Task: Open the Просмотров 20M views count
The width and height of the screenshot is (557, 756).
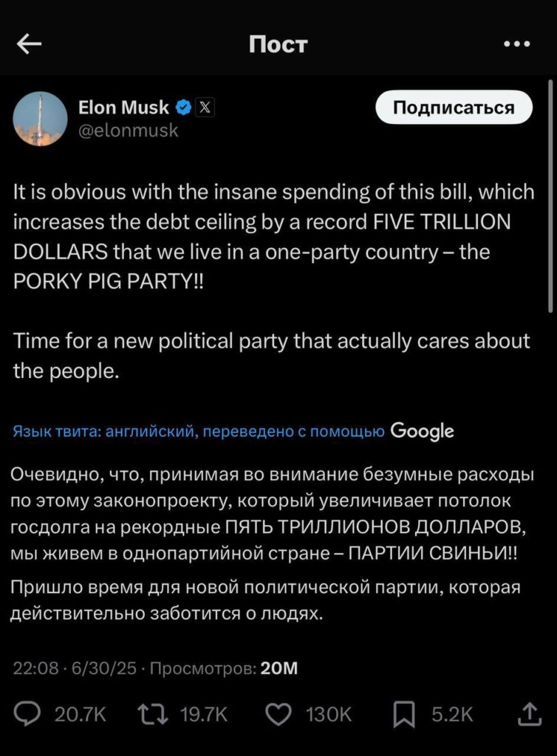Action: coord(224,669)
